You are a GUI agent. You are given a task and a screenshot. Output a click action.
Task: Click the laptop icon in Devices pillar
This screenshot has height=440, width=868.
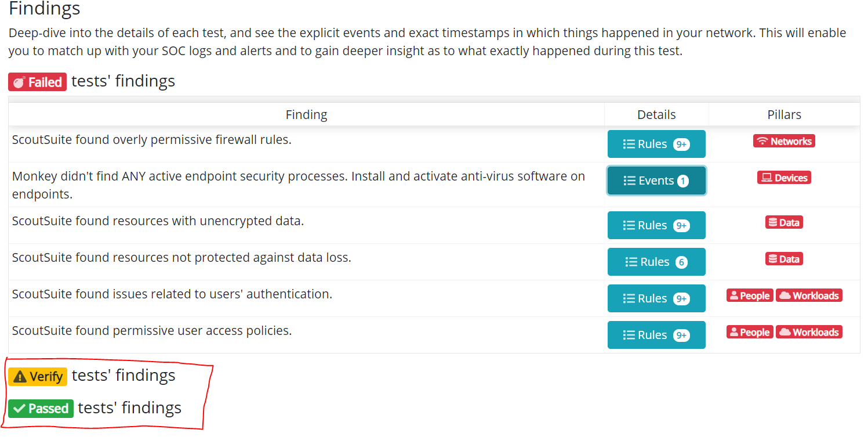click(767, 178)
